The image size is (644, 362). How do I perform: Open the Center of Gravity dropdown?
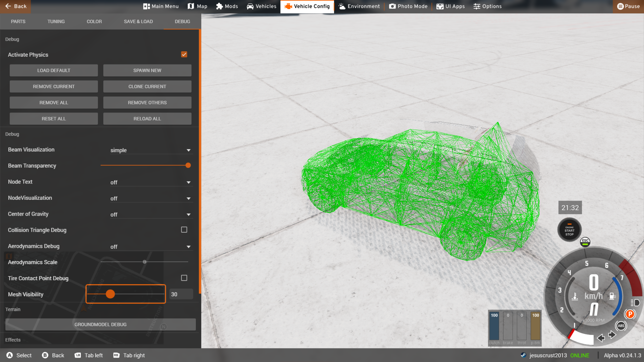tap(151, 214)
